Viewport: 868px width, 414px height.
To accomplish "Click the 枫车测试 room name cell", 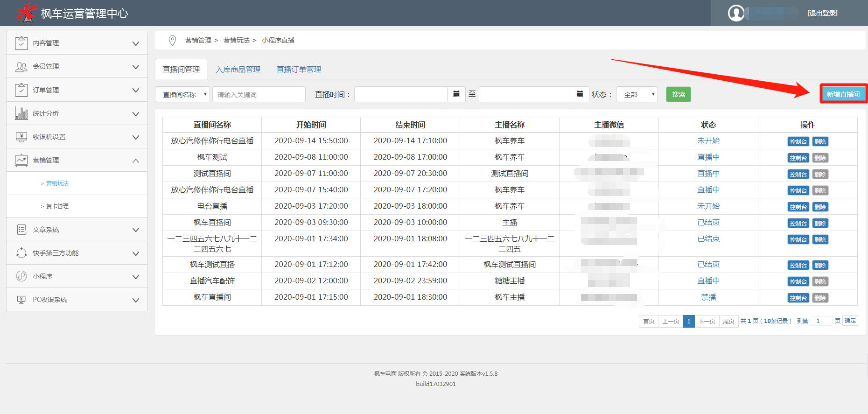I will pos(212,157).
